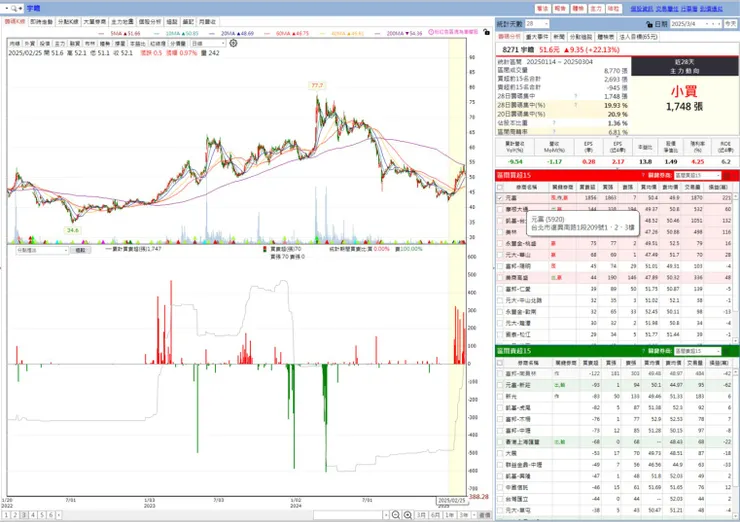Switch to the 即時走勢 tab
This screenshot has width=740, height=522.
pyautogui.click(x=42, y=22)
